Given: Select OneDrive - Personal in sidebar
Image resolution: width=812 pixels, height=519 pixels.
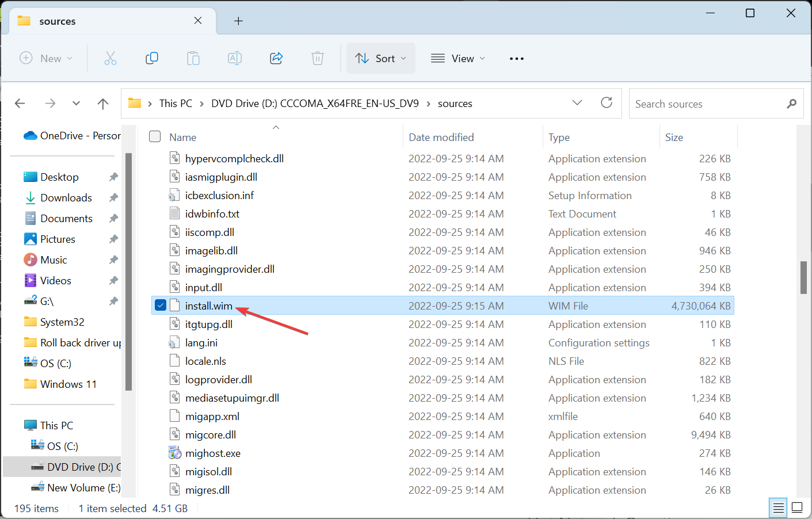Looking at the screenshot, I should (x=72, y=136).
